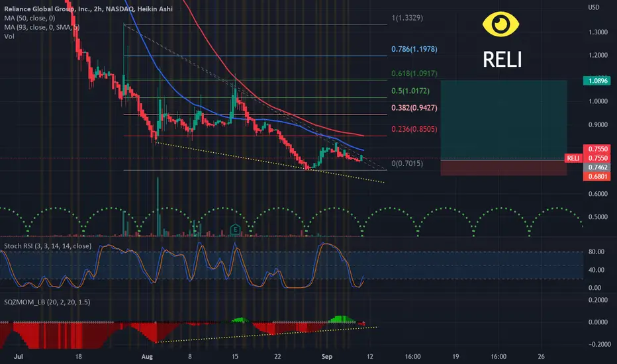The image size is (617, 364).
Task: Click the Stoch RSI indicator label
Action: tap(48, 246)
